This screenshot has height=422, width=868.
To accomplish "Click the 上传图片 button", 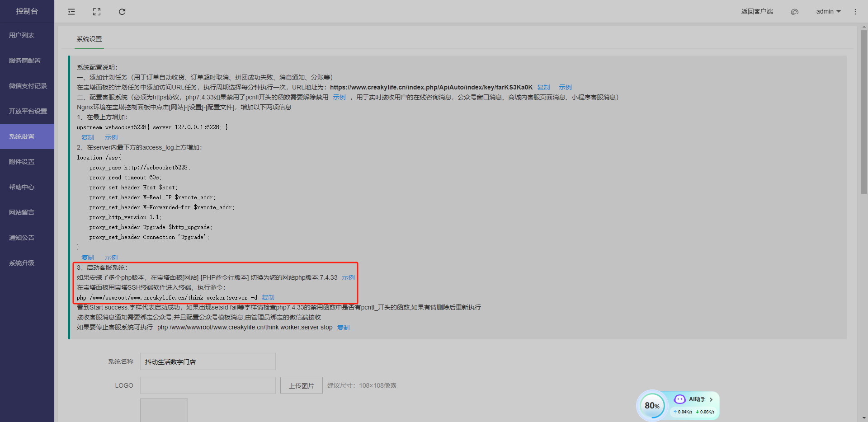I will pyautogui.click(x=302, y=385).
